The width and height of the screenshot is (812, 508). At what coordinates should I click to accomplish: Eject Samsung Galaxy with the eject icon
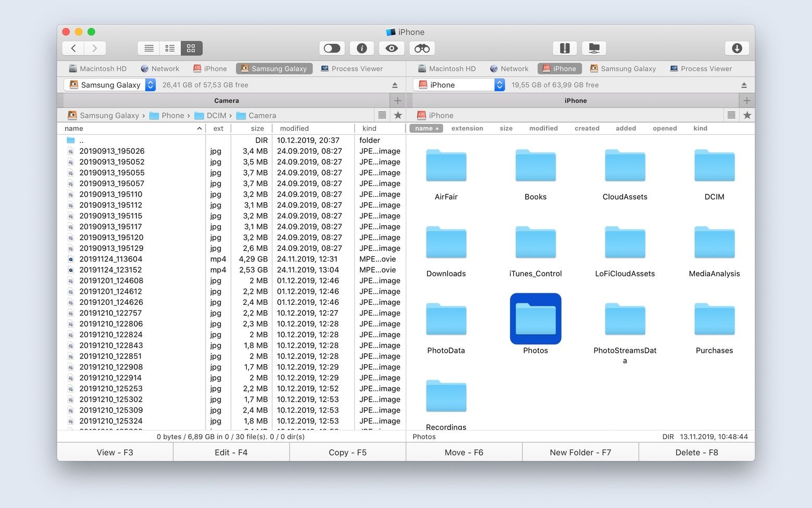[x=395, y=85]
